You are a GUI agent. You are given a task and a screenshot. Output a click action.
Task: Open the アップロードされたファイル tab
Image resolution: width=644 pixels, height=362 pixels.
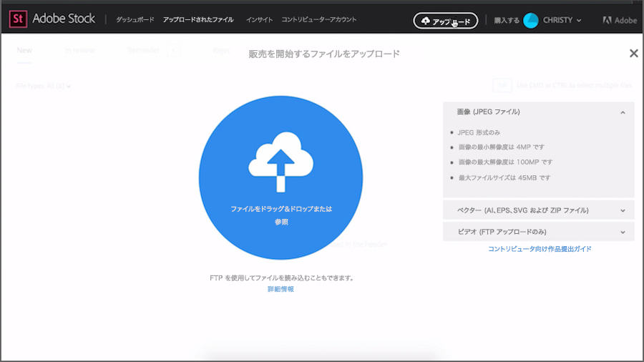(x=198, y=20)
